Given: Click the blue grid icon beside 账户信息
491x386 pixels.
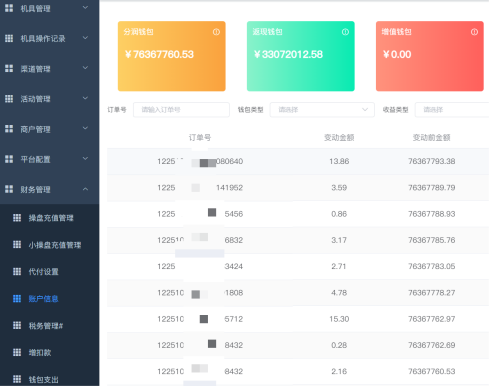Looking at the screenshot, I should 17,298.
